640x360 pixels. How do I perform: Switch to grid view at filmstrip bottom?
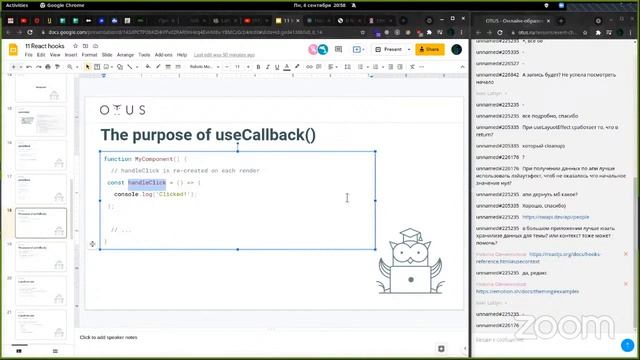pos(55,351)
